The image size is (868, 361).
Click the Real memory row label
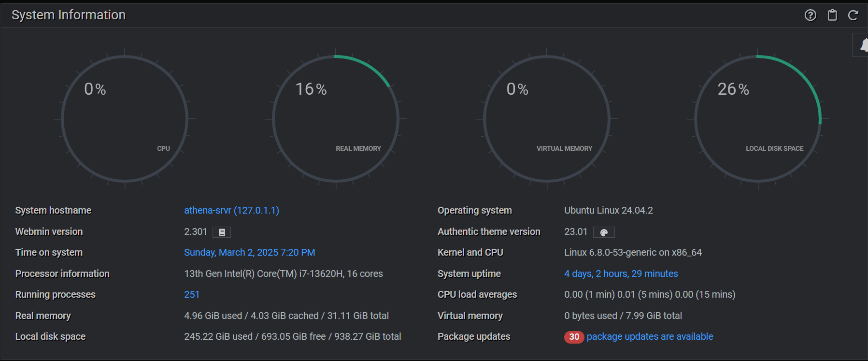(43, 316)
